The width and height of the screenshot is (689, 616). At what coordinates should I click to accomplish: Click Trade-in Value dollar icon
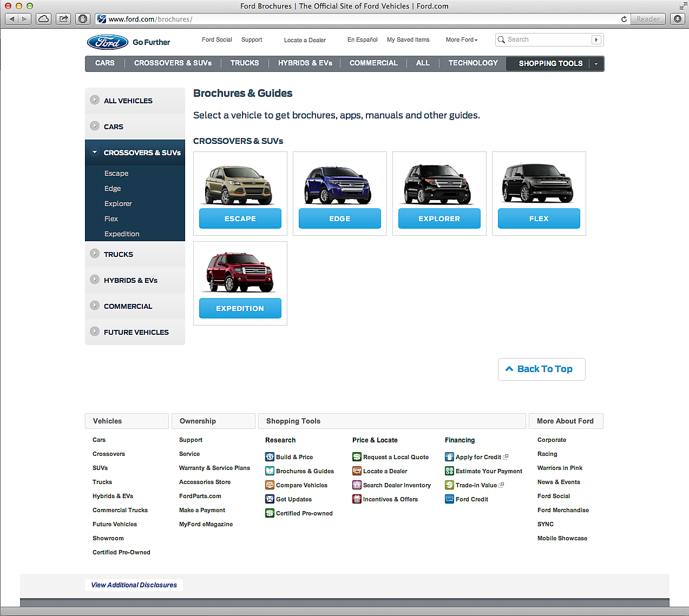pos(449,485)
